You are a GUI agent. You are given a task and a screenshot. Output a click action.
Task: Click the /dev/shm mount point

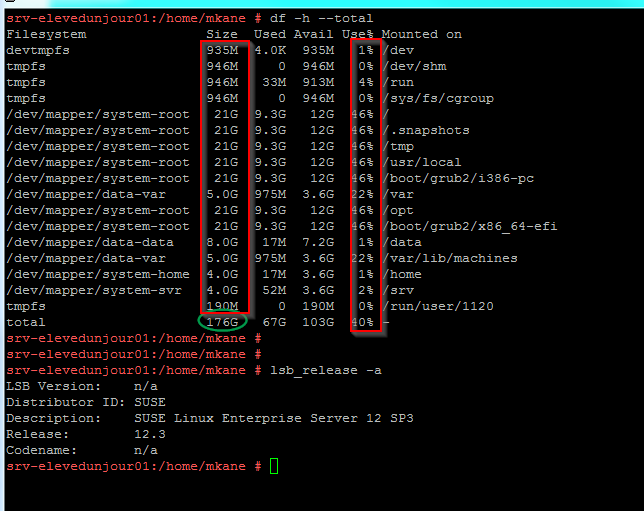(x=418, y=66)
